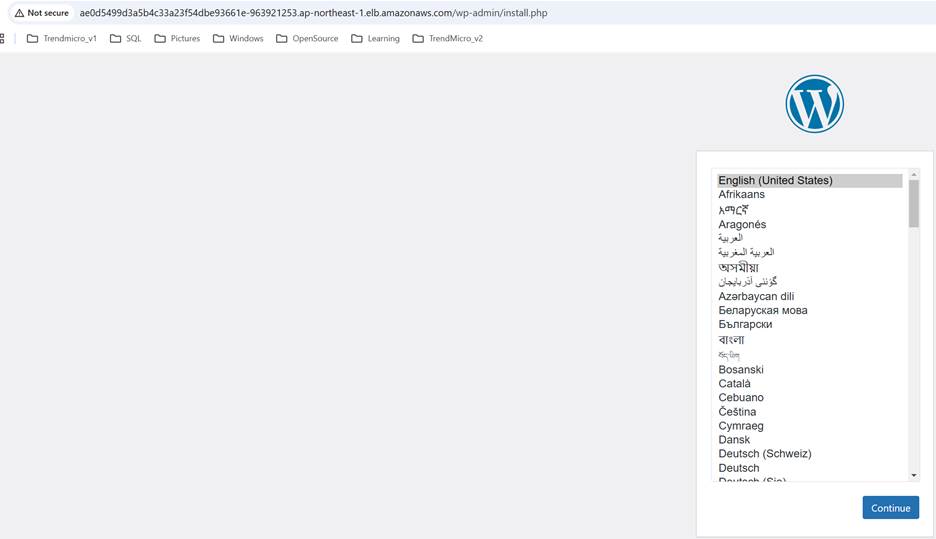Select Deutsch below Deutsch (Schweiz)
The image size is (936, 539).
pyautogui.click(x=809, y=468)
